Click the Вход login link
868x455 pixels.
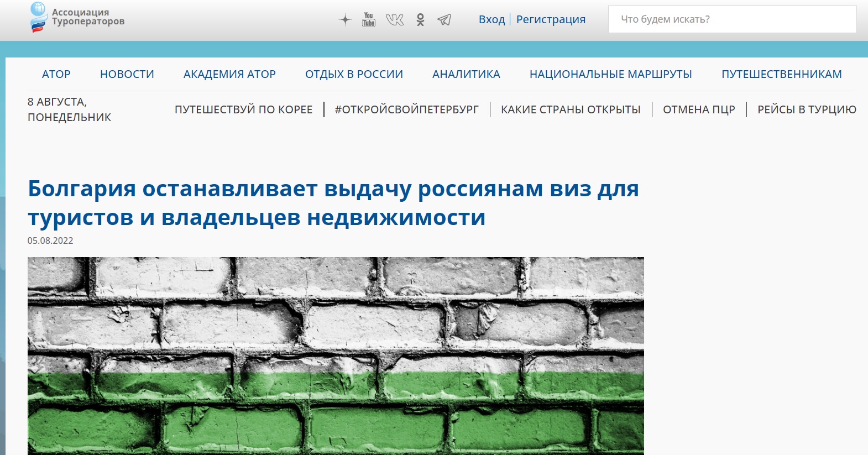point(492,19)
